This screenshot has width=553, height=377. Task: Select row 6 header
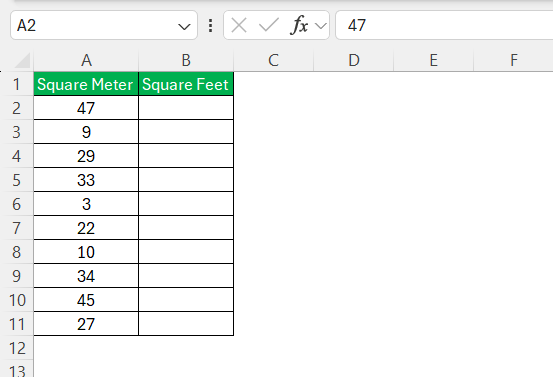coord(17,204)
